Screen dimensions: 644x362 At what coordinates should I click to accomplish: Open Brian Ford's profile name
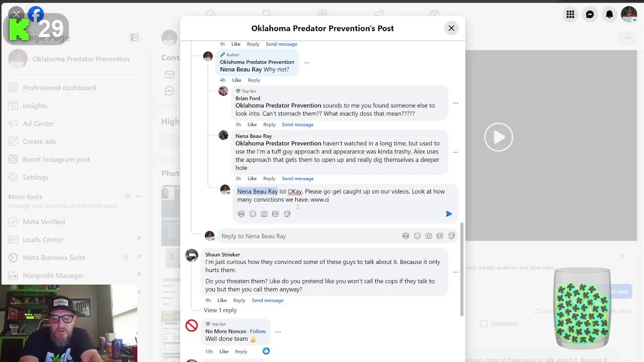click(x=248, y=99)
